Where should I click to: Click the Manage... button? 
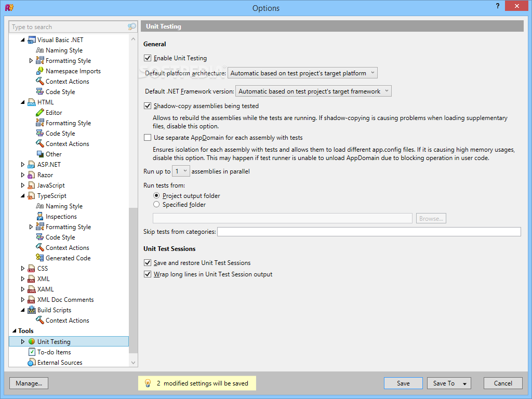(x=29, y=383)
